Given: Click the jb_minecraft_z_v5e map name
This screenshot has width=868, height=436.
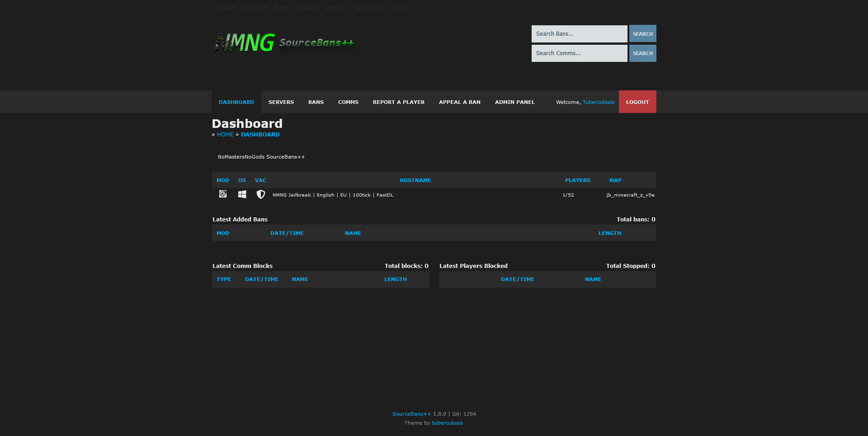Looking at the screenshot, I should tap(630, 195).
